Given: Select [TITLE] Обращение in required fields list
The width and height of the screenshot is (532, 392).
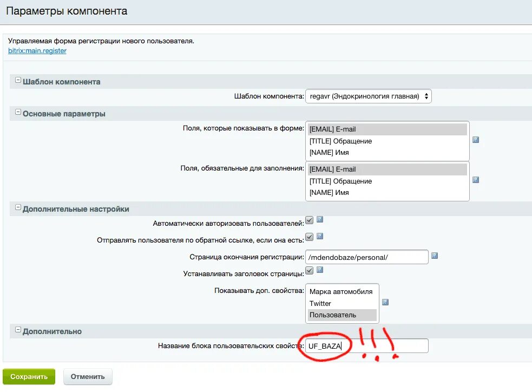Looking at the screenshot, I should [x=387, y=181].
